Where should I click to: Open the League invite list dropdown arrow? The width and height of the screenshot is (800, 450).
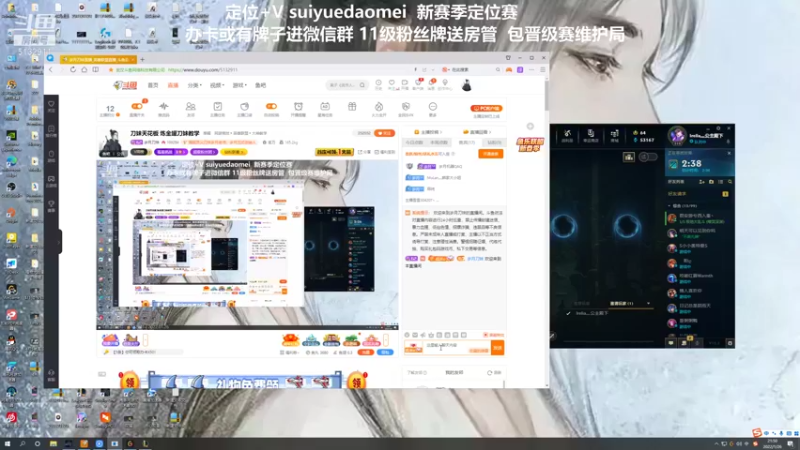(x=648, y=304)
